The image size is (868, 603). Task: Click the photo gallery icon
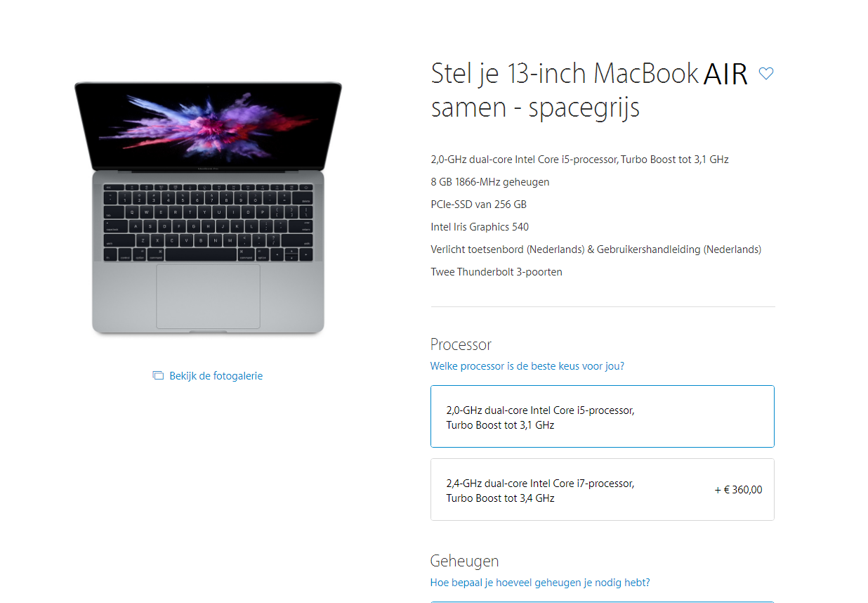tap(158, 376)
